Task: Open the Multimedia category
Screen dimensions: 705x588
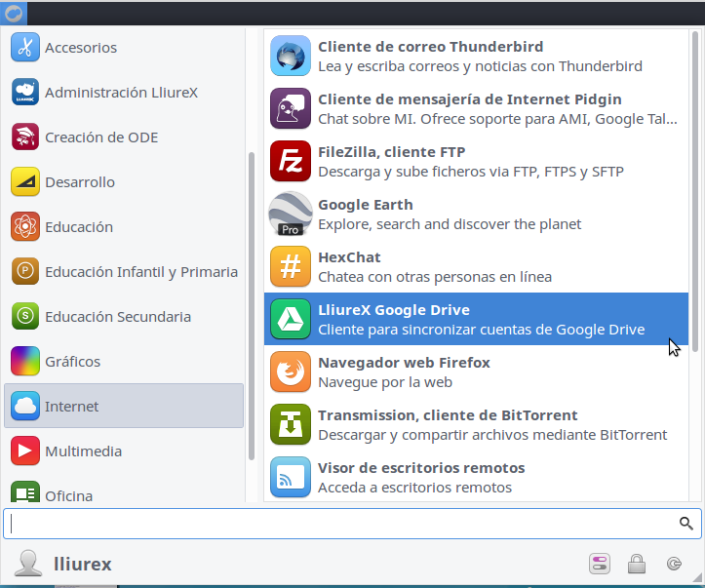Action: point(83,451)
